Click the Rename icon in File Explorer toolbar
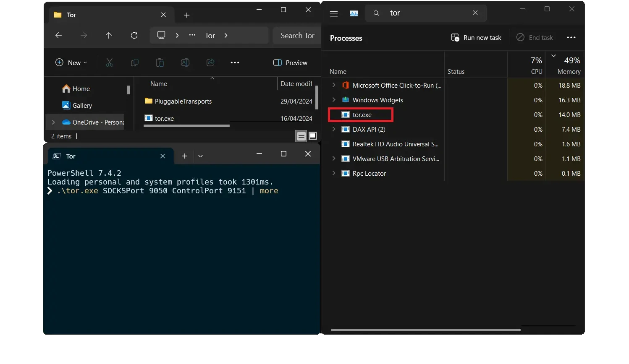 tap(185, 62)
